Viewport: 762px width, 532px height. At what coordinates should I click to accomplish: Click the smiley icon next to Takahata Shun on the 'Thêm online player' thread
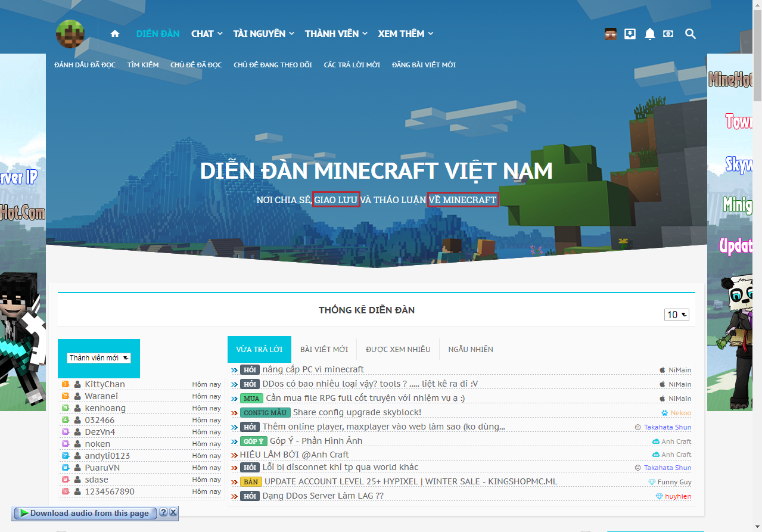(638, 427)
